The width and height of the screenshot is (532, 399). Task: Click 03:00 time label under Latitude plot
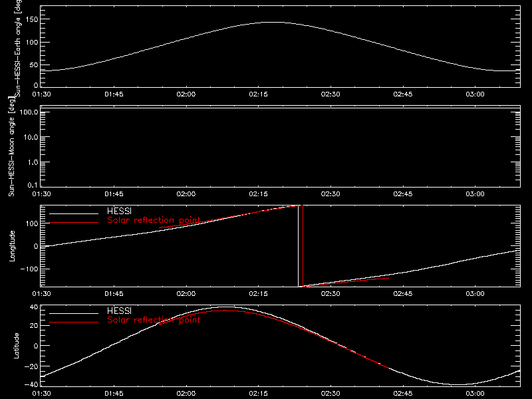coord(475,394)
